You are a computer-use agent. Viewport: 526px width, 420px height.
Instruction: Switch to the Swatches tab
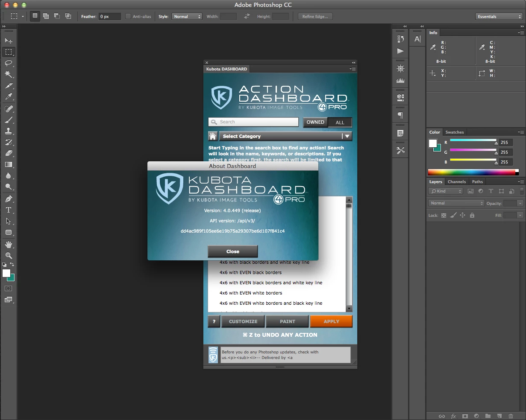coord(455,132)
